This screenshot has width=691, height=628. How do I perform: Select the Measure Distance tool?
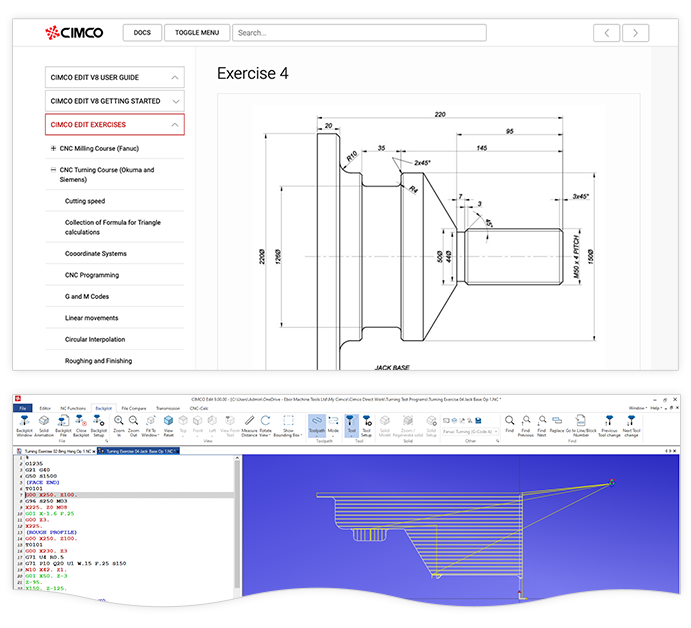(x=249, y=425)
